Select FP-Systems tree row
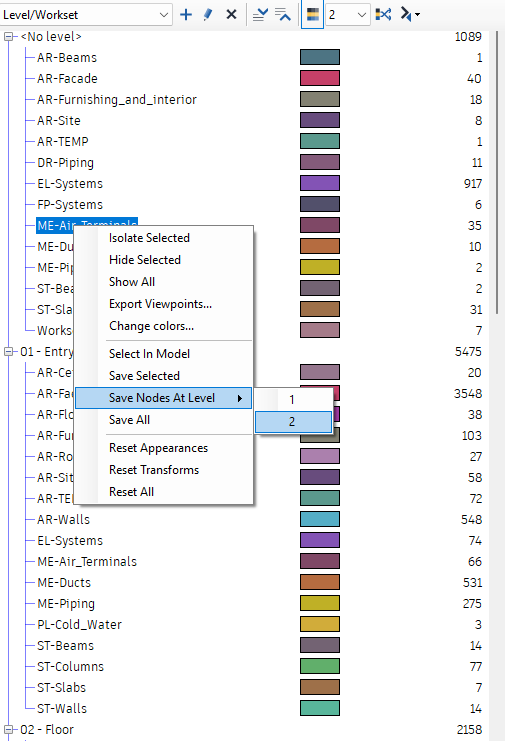Viewport: 505px width, 741px height. tap(70, 205)
